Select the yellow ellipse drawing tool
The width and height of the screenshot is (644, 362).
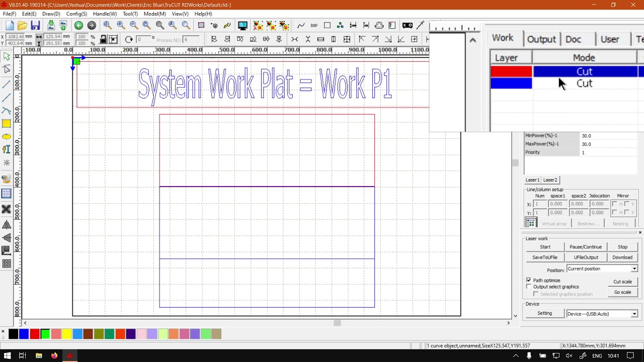coord(7,137)
